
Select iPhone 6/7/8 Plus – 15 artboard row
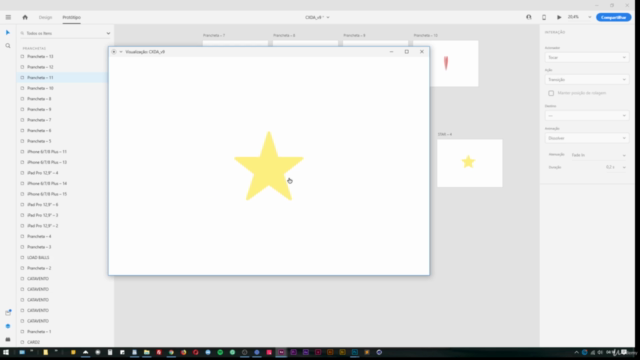click(62, 194)
